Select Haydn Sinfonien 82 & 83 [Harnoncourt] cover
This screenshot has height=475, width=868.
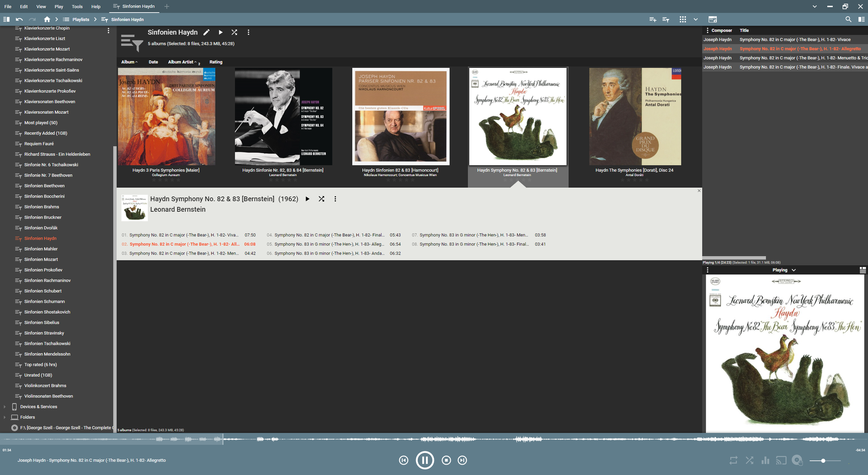coord(401,117)
